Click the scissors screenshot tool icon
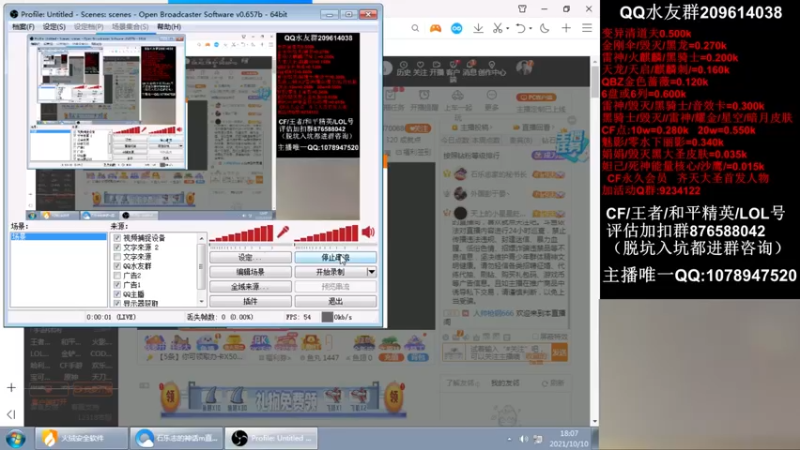This screenshot has height=450, width=800. coord(497,29)
